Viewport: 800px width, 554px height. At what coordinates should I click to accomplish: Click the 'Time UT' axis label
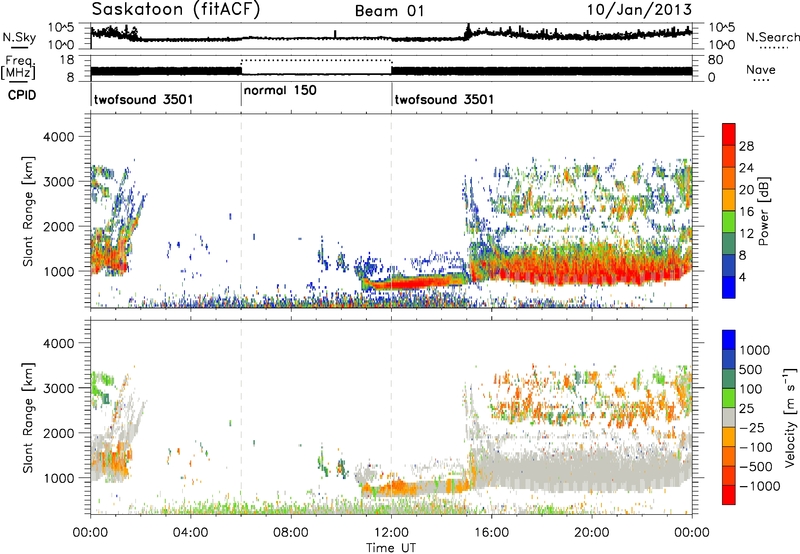click(x=391, y=548)
